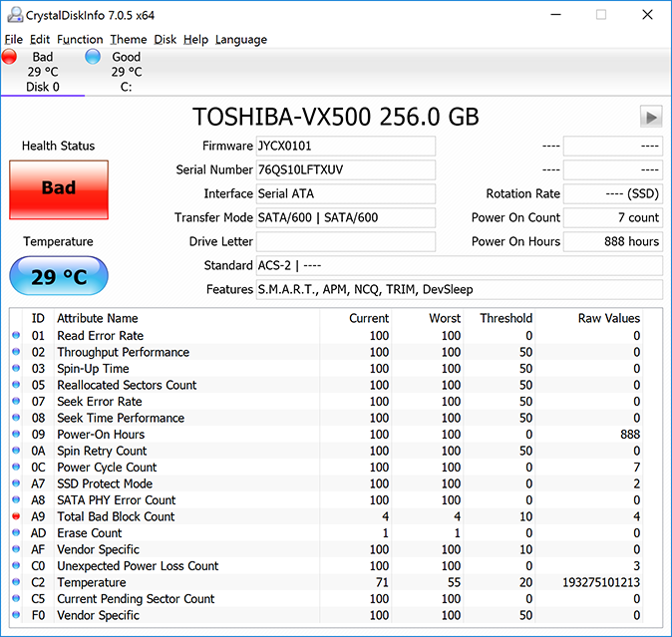The height and width of the screenshot is (637, 672).
Task: Click the red Bad status indicator circle
Action: pos(9,57)
